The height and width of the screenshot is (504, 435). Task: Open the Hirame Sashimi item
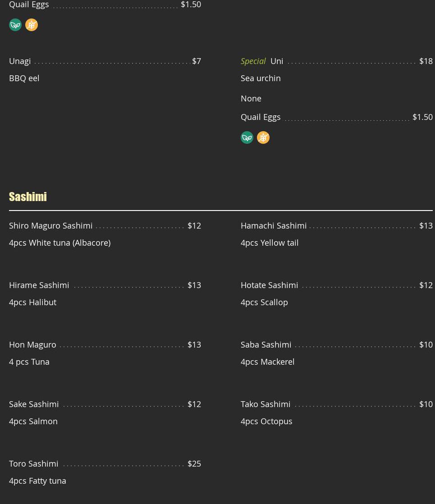tap(39, 285)
